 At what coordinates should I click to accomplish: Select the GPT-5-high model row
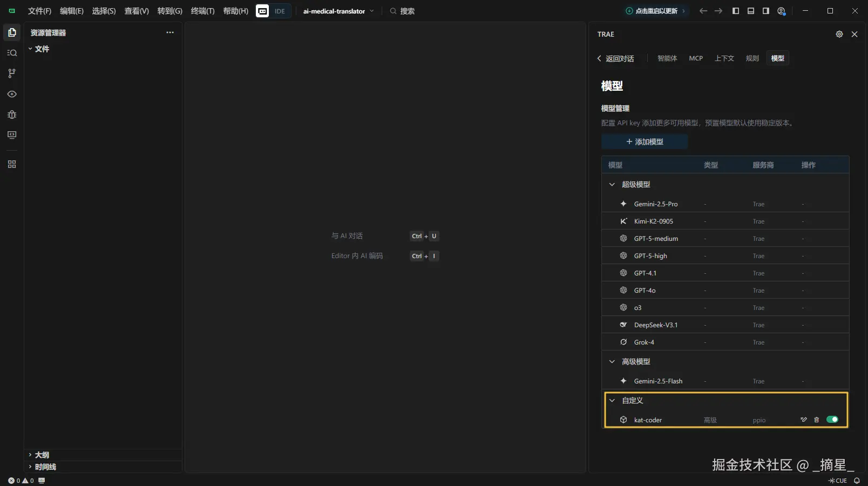pos(725,255)
